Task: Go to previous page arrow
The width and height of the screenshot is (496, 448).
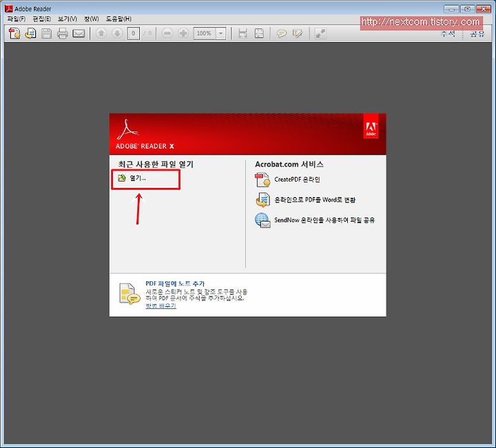Action: coord(101,33)
